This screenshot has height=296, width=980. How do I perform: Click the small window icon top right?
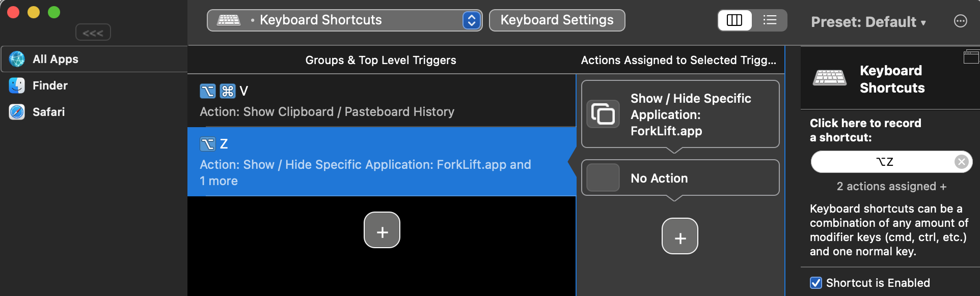click(x=971, y=56)
